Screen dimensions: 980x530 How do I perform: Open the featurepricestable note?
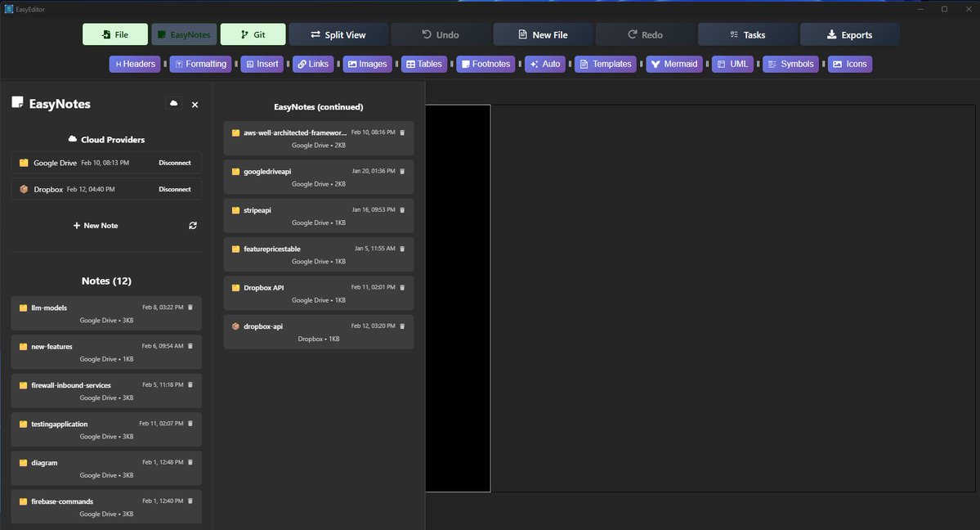point(319,254)
